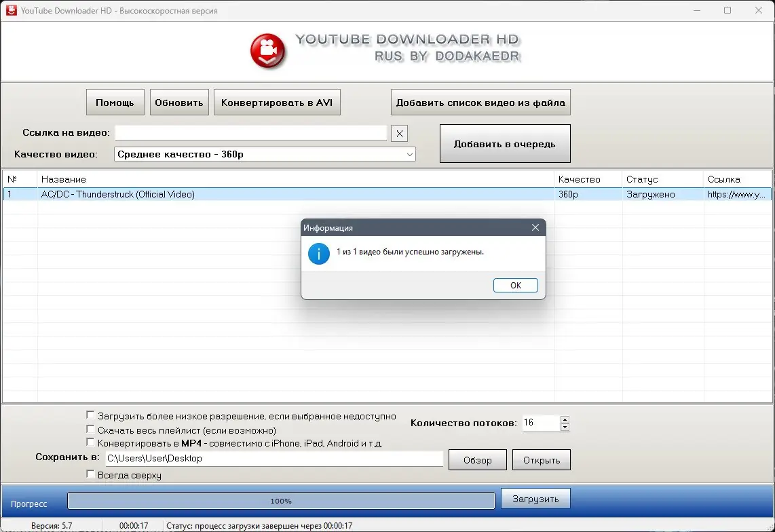Click Добавить в очередь
The width and height of the screenshot is (775, 532).
pos(505,144)
